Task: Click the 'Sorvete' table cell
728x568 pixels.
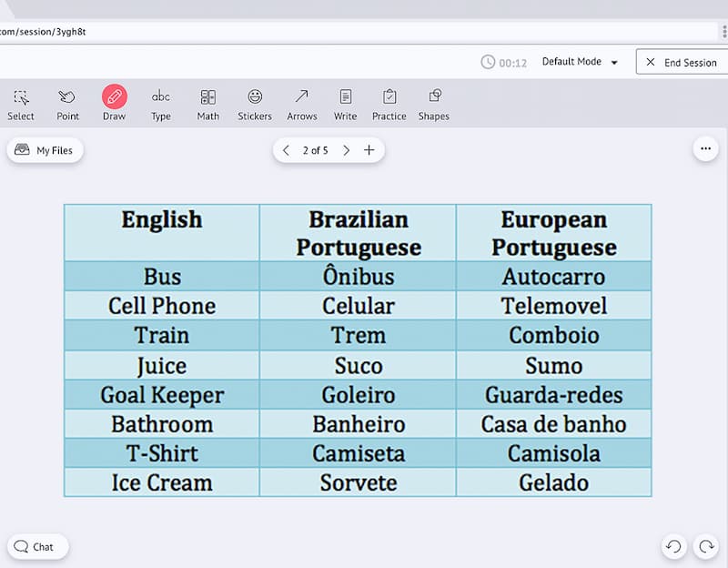Action: pos(358,482)
